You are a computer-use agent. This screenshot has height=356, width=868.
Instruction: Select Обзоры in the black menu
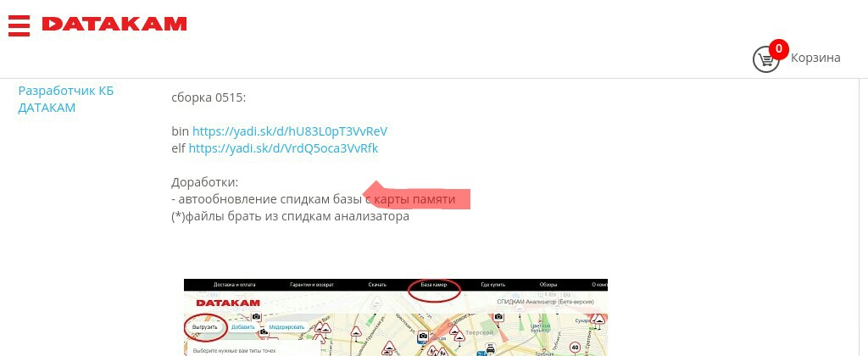pyautogui.click(x=548, y=286)
